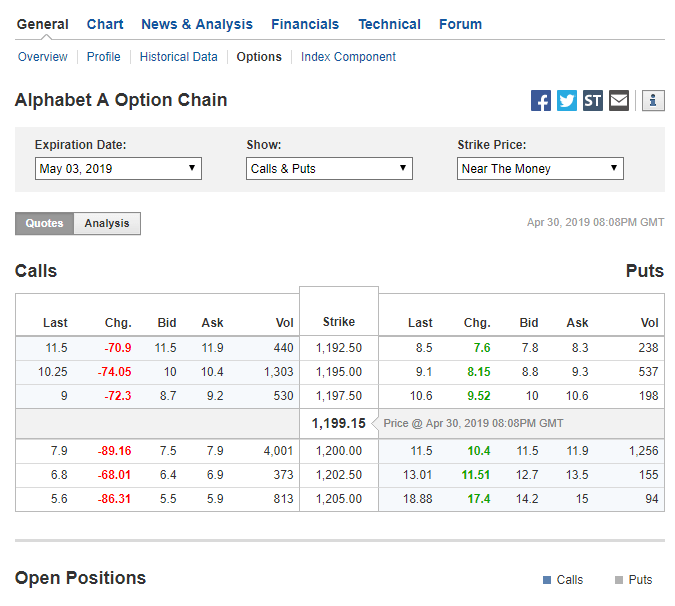The image size is (675, 606).
Task: Click puts last price 13.01
Action: coord(417,475)
